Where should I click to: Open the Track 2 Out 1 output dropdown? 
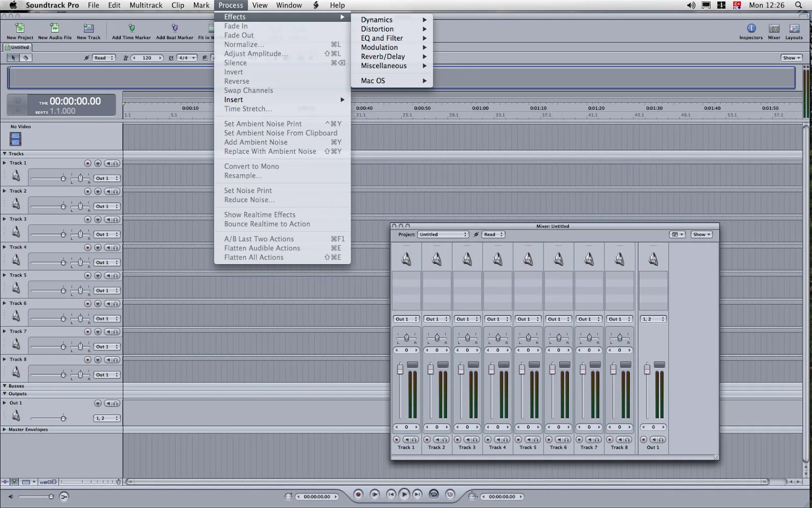[x=107, y=207]
